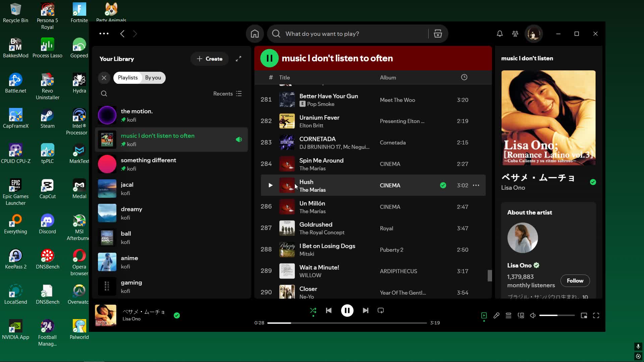This screenshot has height=362, width=644.
Task: Open the artist link Elton Britt
Action: coord(311,126)
